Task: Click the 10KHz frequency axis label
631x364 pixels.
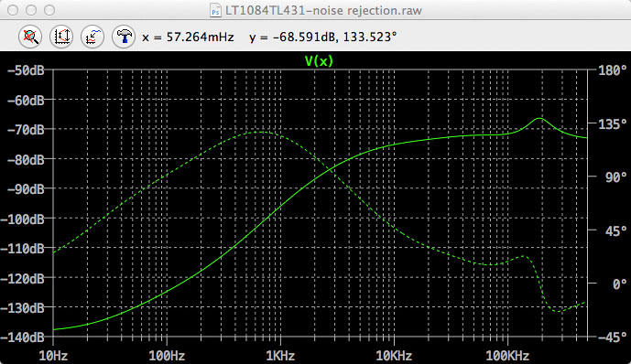Action: (394, 356)
